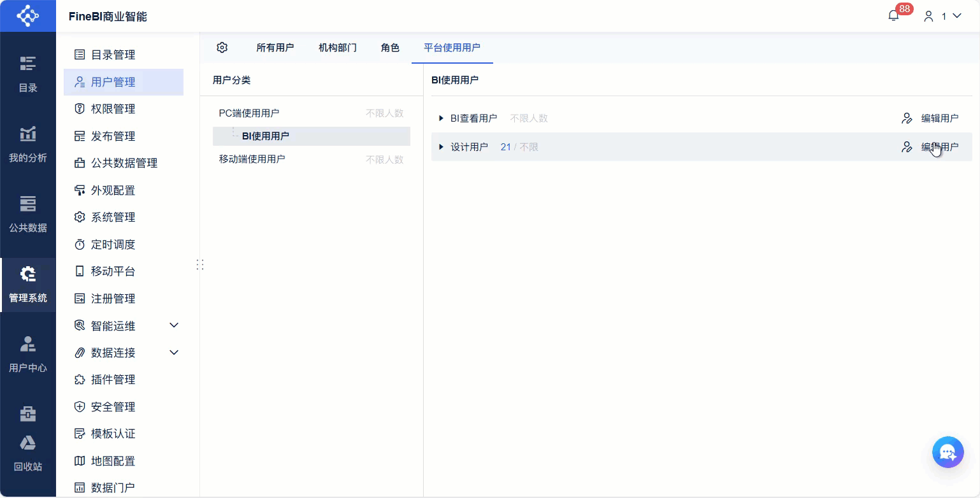
Task: Select BI使用用户 tree node
Action: (x=312, y=136)
